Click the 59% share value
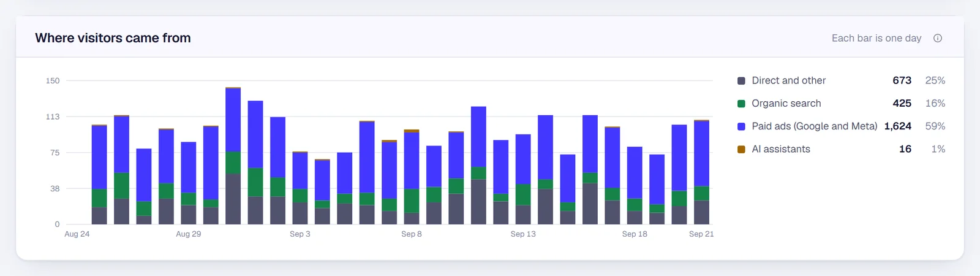 click(935, 126)
